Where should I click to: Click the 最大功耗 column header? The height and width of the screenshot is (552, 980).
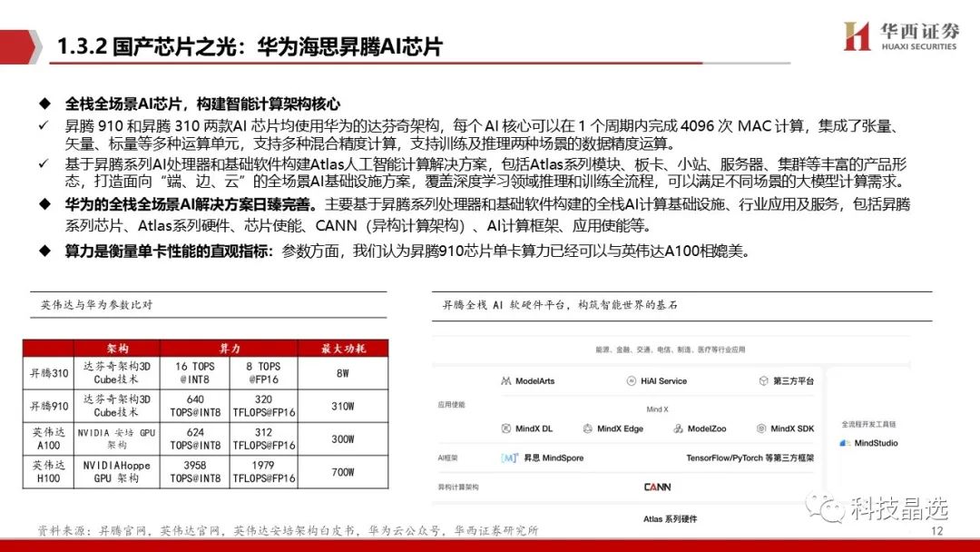pyautogui.click(x=343, y=349)
